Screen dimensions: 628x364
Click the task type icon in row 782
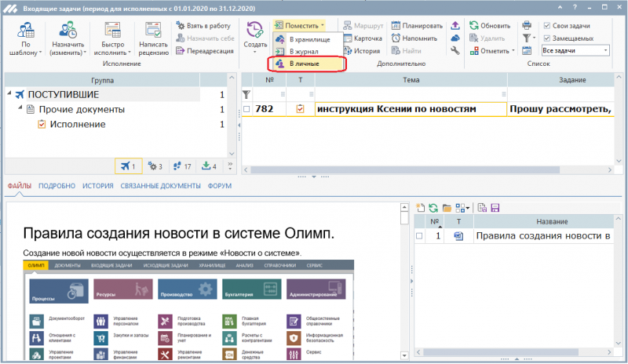coord(300,109)
